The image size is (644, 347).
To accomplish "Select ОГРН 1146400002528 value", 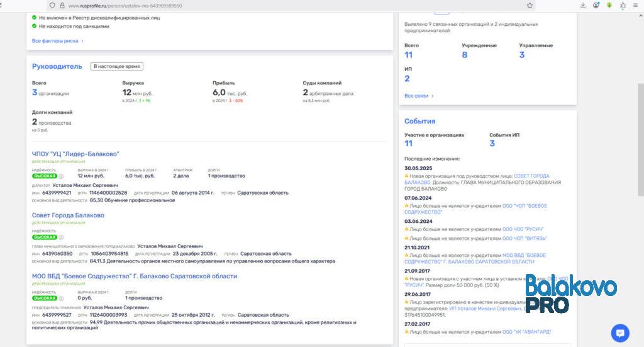I will tap(108, 193).
